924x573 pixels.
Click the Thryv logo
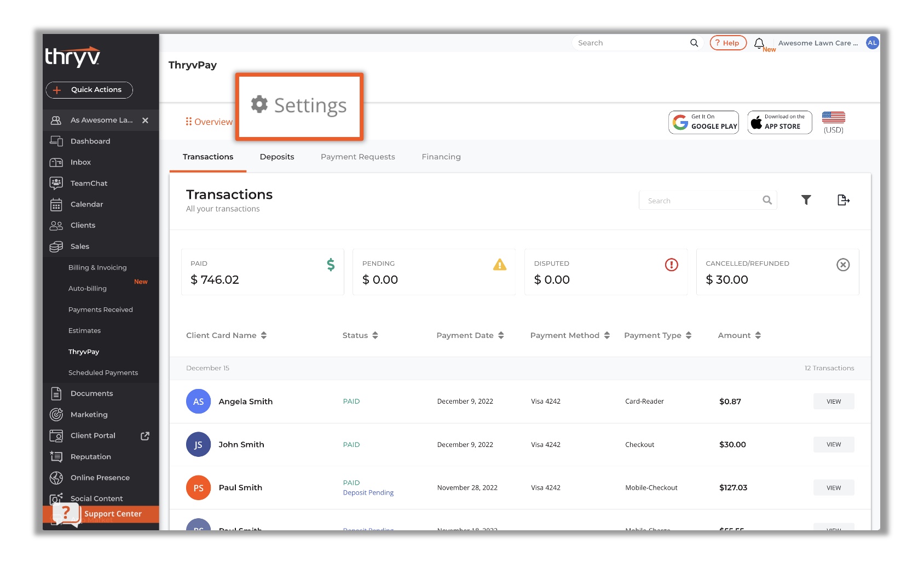(73, 57)
